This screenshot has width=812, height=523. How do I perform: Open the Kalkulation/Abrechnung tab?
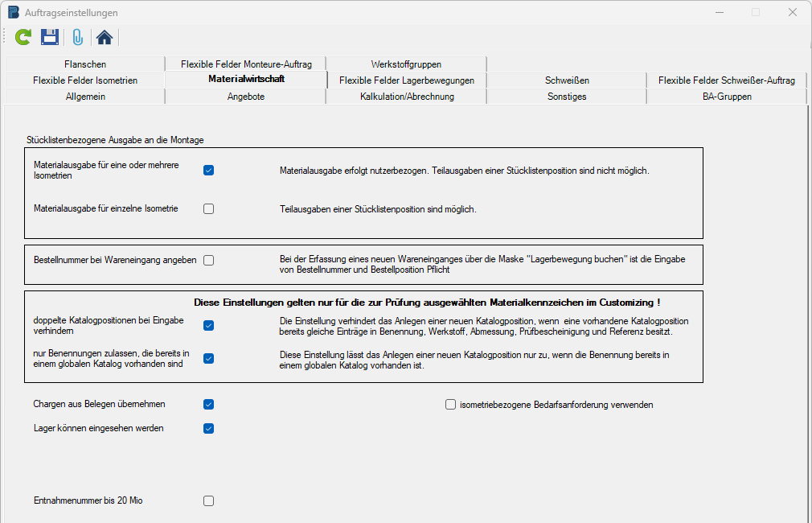pyautogui.click(x=407, y=97)
